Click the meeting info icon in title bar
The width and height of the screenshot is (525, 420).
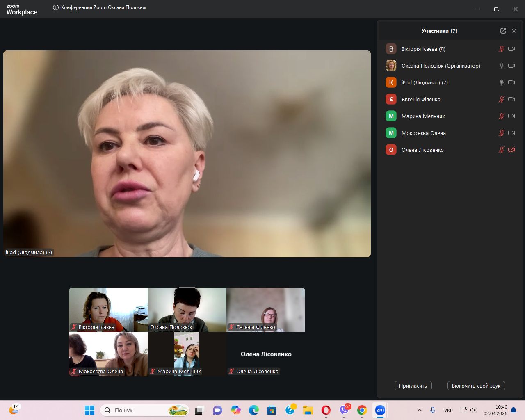[56, 7]
